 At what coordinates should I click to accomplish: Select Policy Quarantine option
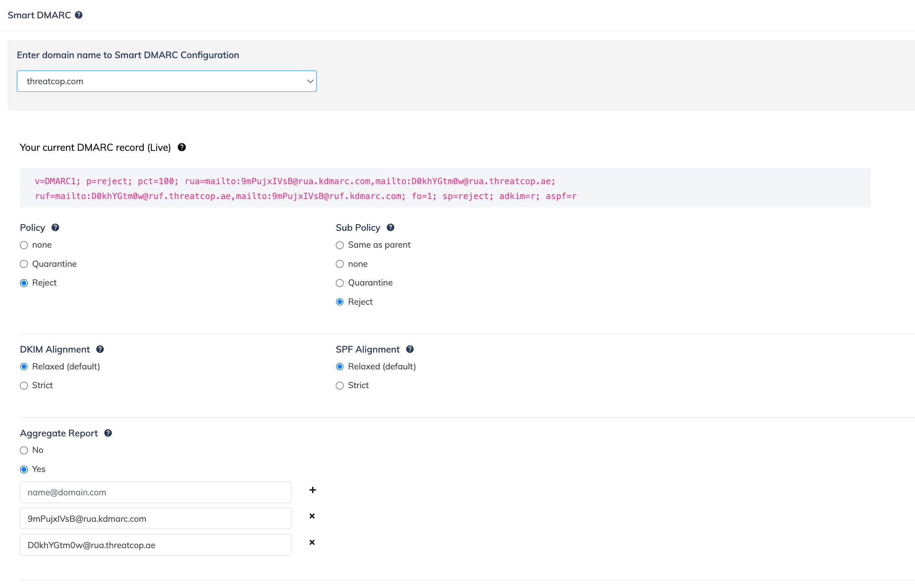coord(24,264)
